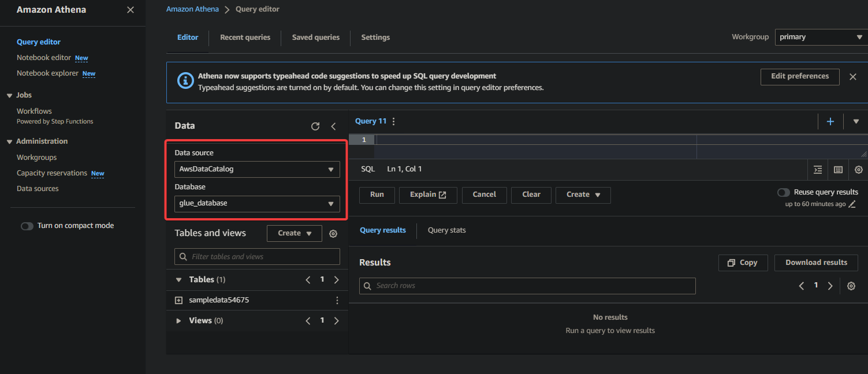Go to next page of Results
This screenshot has height=374, width=868.
click(x=830, y=286)
